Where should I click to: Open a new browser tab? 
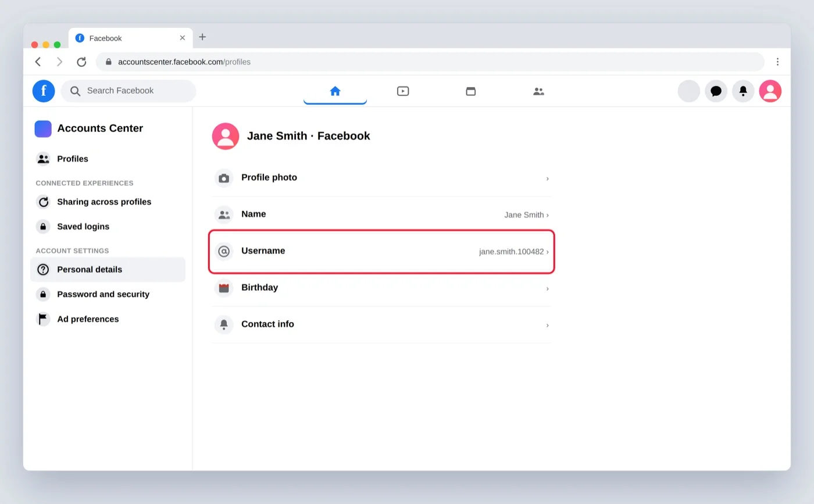point(202,37)
